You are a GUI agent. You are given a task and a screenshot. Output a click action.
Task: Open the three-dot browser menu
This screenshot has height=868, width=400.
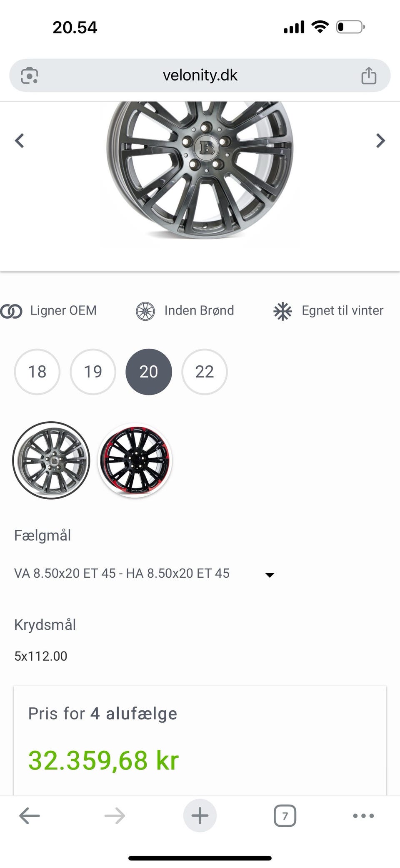(363, 815)
